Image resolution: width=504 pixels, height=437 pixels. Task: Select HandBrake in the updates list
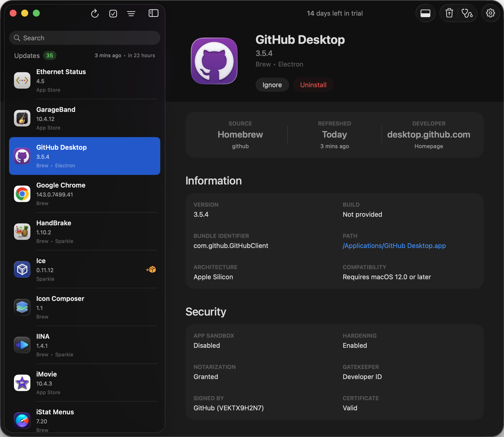point(84,232)
